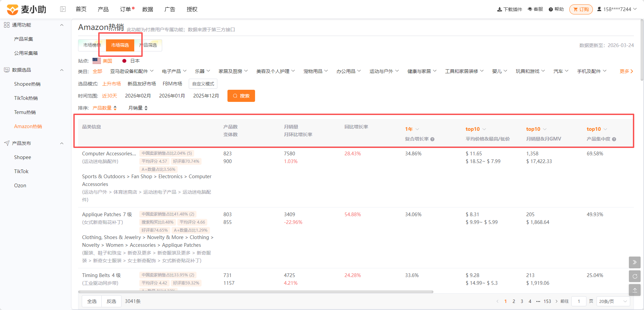The width and height of the screenshot is (644, 310).
Task: Click the 全选 button
Action: click(92, 301)
